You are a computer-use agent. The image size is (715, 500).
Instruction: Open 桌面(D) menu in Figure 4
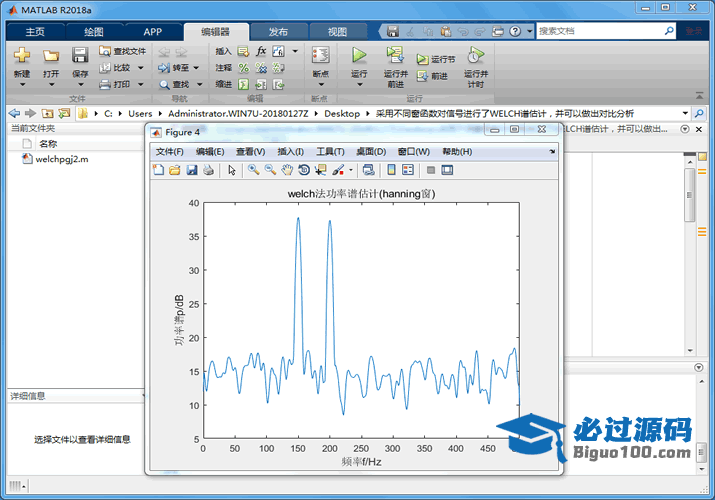(x=371, y=152)
